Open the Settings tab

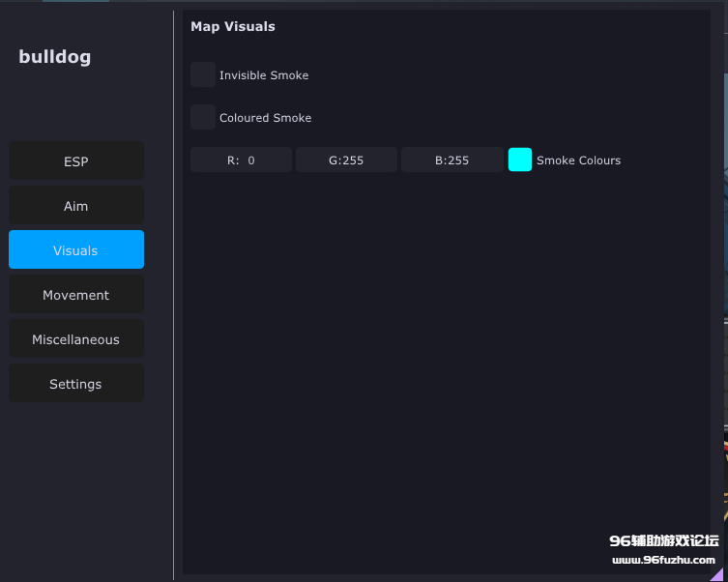[76, 384]
